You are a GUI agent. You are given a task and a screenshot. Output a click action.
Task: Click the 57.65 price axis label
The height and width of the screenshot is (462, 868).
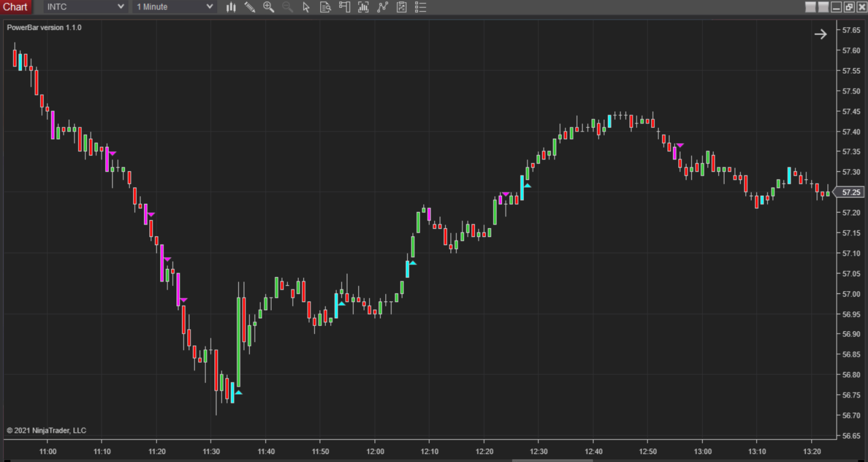(x=851, y=30)
